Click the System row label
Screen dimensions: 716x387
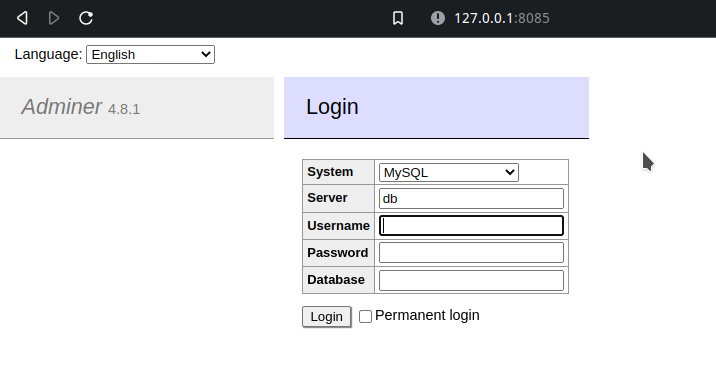coord(330,172)
